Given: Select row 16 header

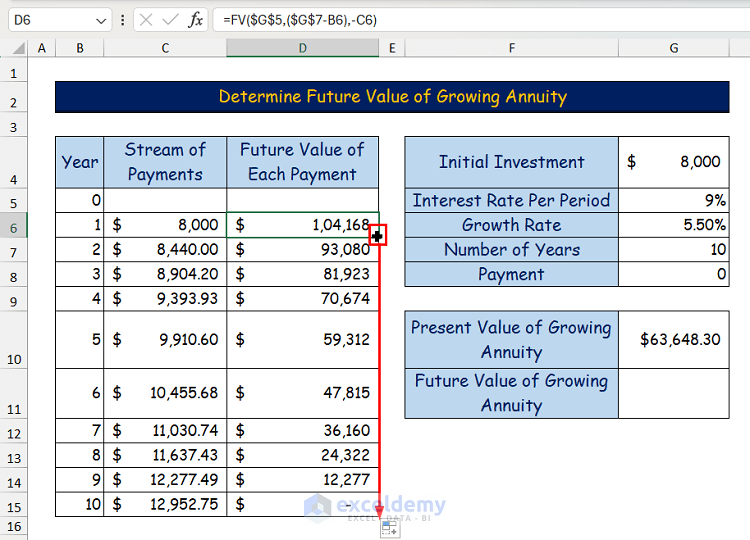Looking at the screenshot, I should click(x=13, y=526).
